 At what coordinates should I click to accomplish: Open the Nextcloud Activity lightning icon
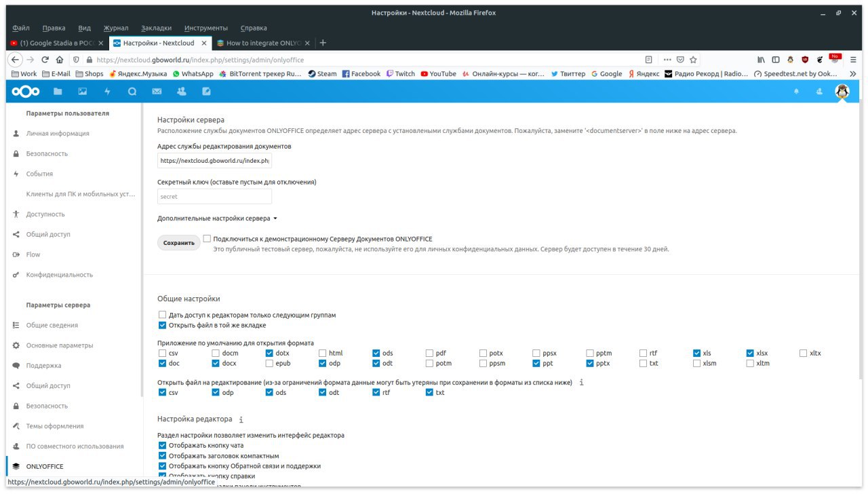107,91
